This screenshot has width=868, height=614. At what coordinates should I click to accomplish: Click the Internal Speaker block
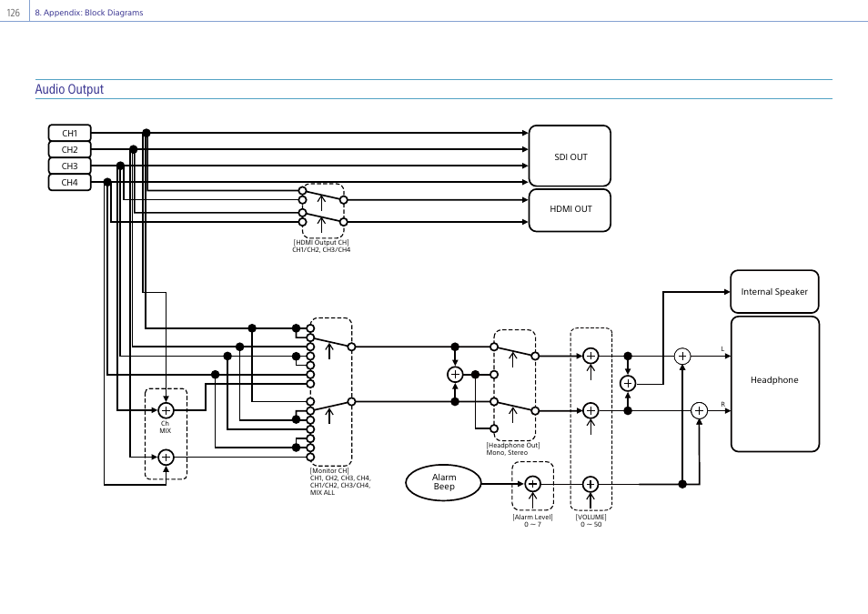click(x=774, y=292)
